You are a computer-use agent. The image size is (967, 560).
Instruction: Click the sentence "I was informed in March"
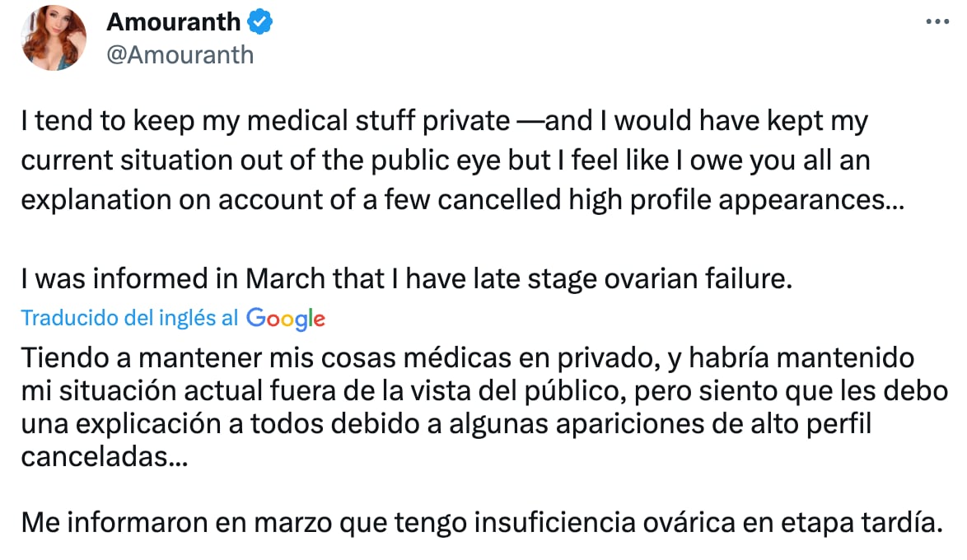point(406,279)
